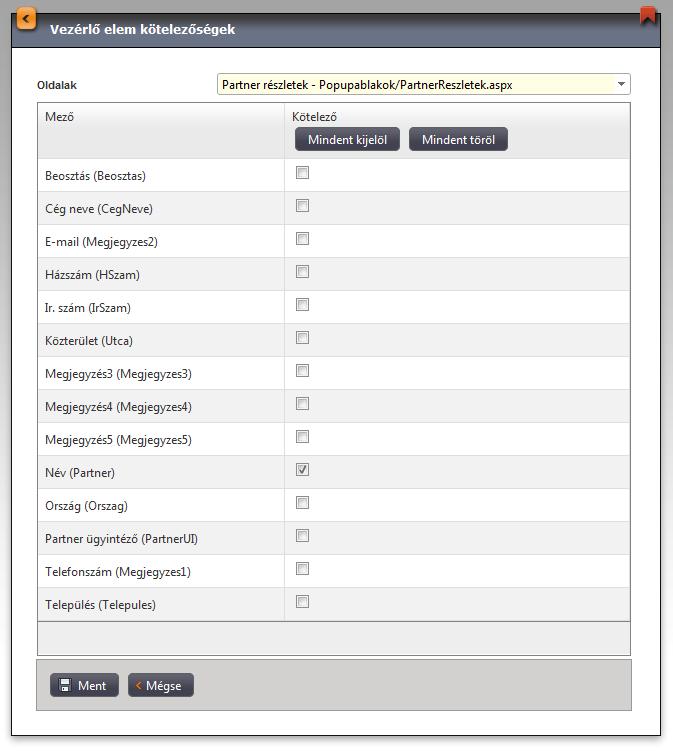Click the Ir. szám (IrSzam) row text
This screenshot has width=673, height=751.
click(x=88, y=308)
